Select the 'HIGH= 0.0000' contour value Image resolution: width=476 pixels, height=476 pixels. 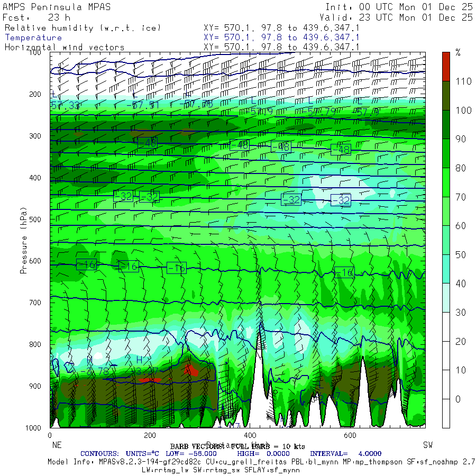(x=263, y=454)
